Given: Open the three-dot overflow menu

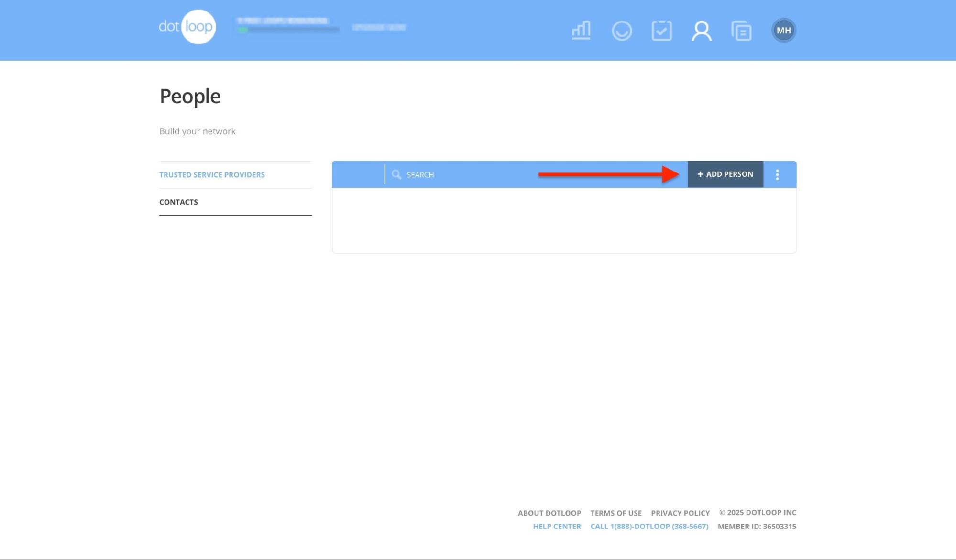Looking at the screenshot, I should (x=777, y=174).
